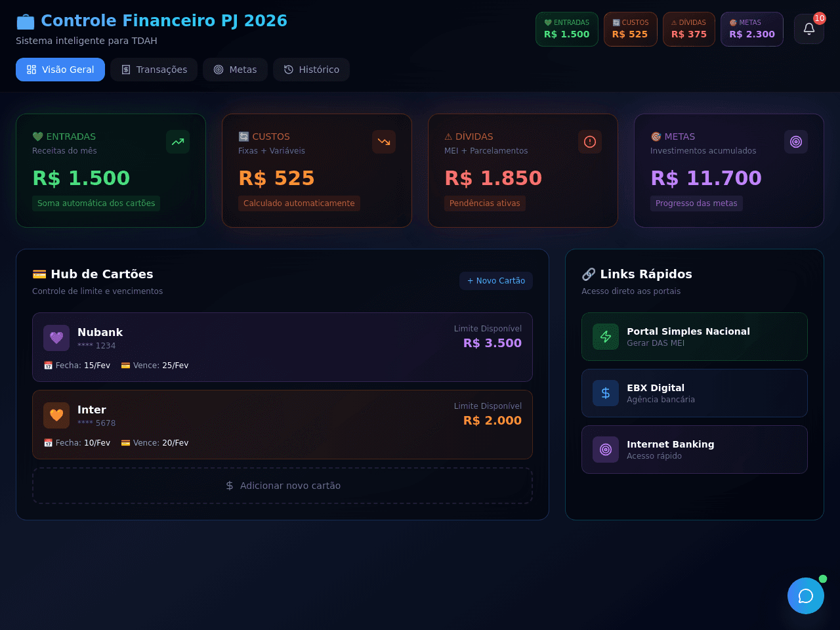The height and width of the screenshot is (630, 840).
Task: Click the R$ 1.850 value in Dívidas card
Action: [493, 178]
